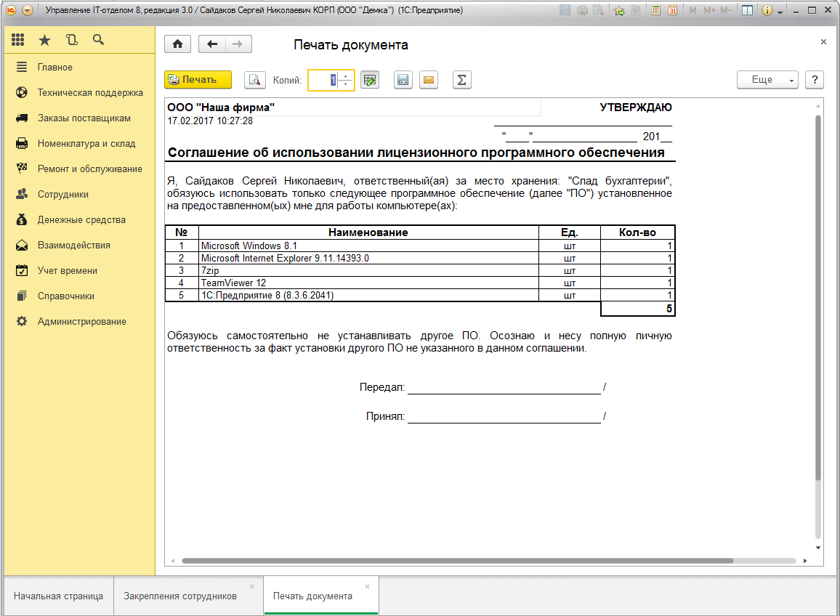The image size is (840, 616).
Task: Open print preview with magnifier icon
Action: 254,80
